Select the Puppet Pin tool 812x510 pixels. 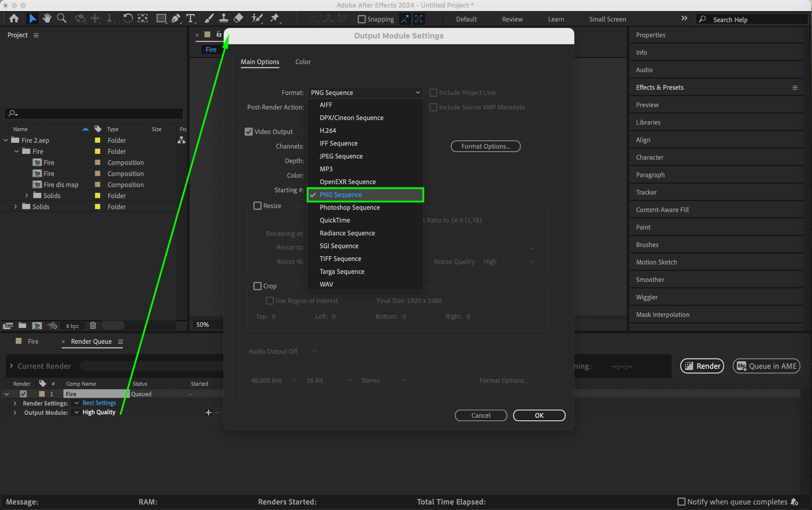[274, 18]
